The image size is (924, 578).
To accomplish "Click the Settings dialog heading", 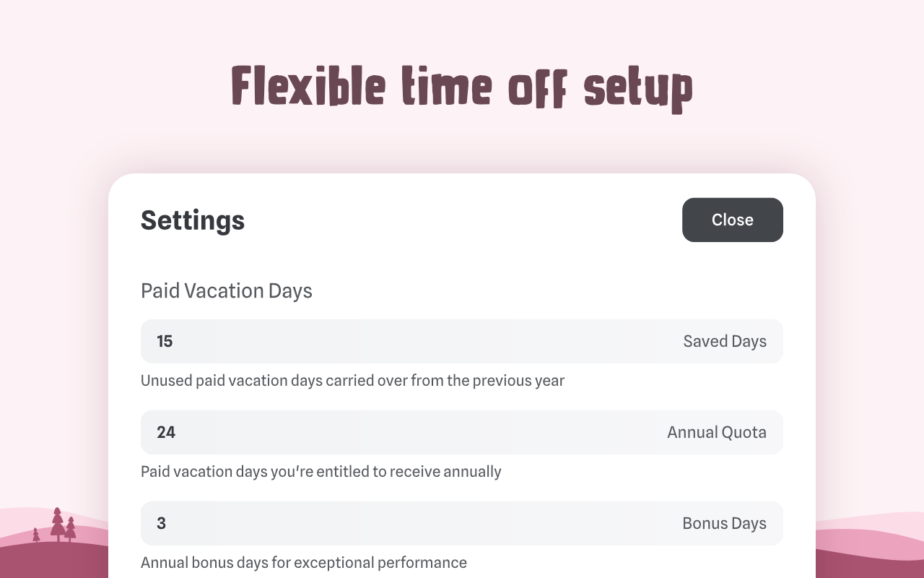I will [192, 220].
